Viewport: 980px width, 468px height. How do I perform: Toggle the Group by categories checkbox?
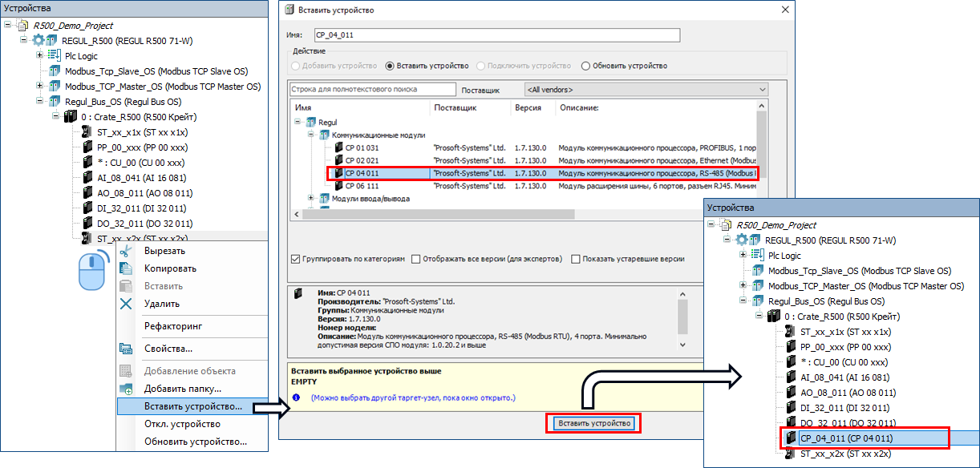click(296, 259)
